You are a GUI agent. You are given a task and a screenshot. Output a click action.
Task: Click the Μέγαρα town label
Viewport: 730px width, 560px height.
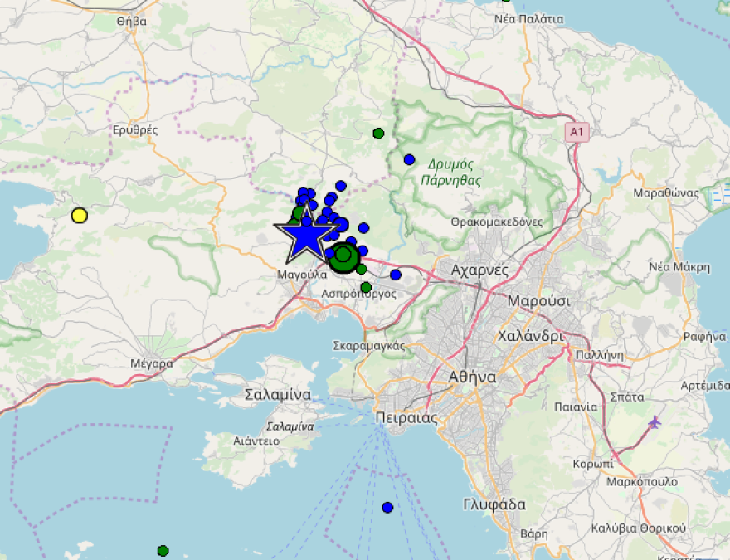[x=152, y=363]
